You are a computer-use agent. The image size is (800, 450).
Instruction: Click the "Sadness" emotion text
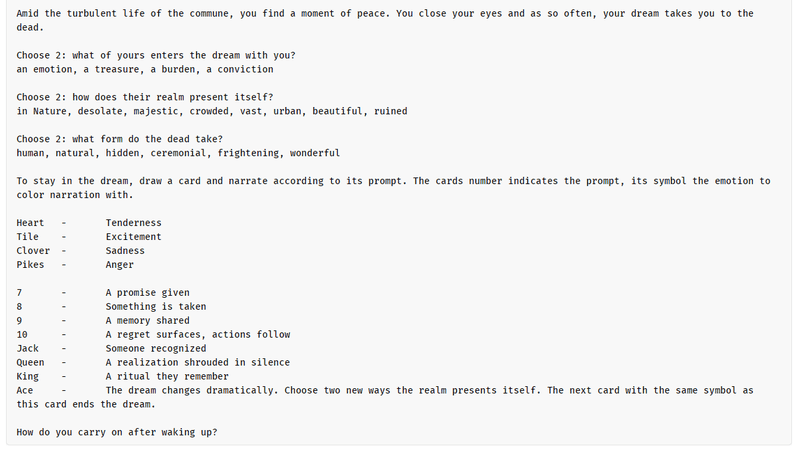pos(125,251)
